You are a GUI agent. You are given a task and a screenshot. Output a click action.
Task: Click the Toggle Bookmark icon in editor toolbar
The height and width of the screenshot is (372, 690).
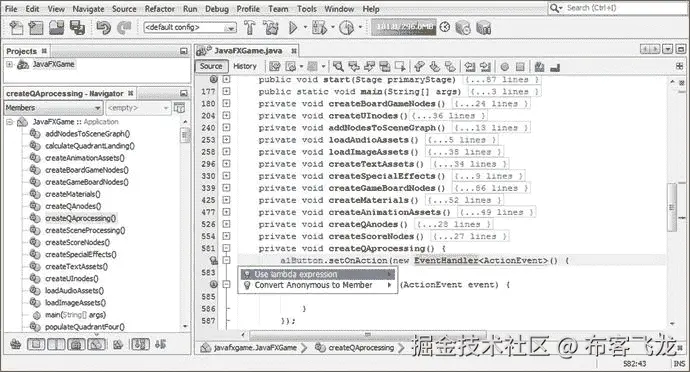(x=450, y=66)
